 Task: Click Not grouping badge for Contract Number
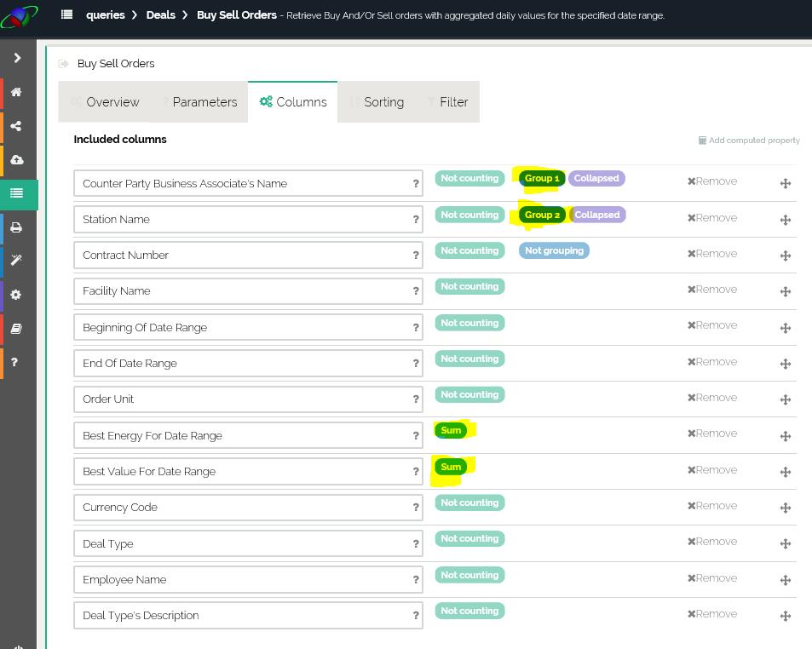[x=554, y=250]
